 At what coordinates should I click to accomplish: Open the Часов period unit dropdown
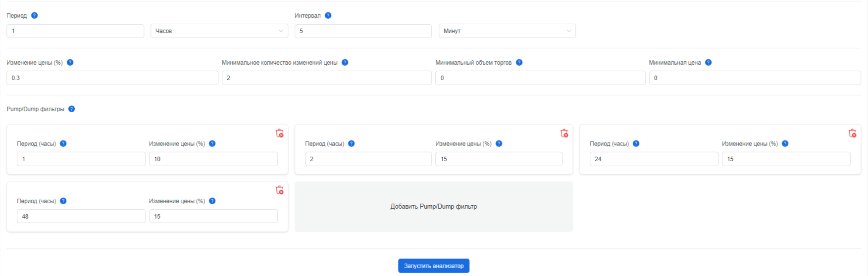click(219, 31)
